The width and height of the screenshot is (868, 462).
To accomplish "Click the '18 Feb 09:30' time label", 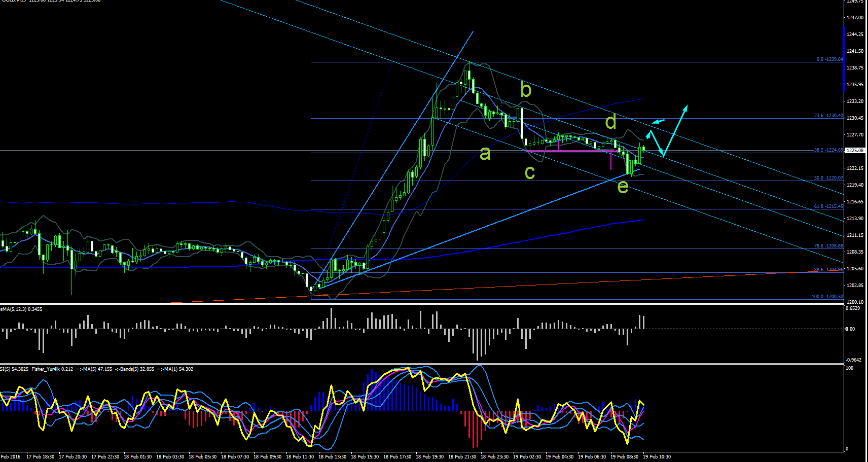I will (x=268, y=457).
